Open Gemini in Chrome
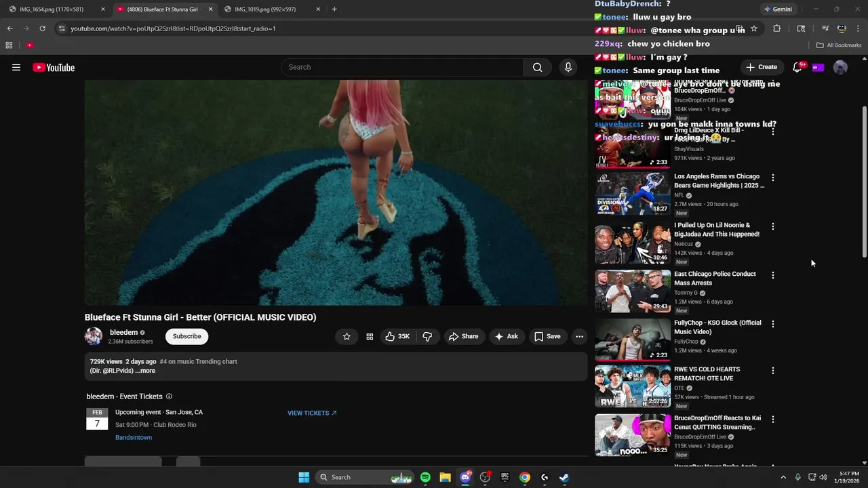This screenshot has height=488, width=868. (x=778, y=9)
